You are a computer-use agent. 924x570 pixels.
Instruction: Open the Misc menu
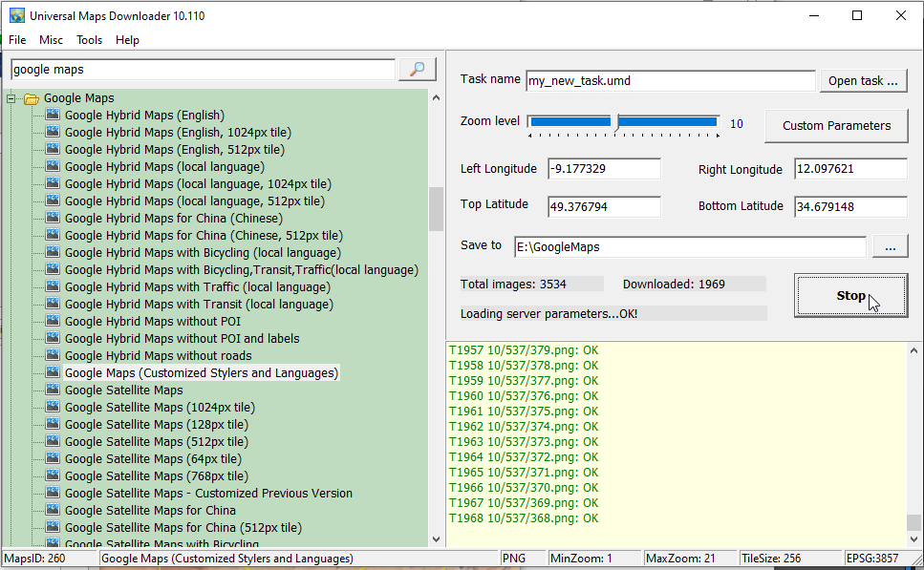click(51, 40)
